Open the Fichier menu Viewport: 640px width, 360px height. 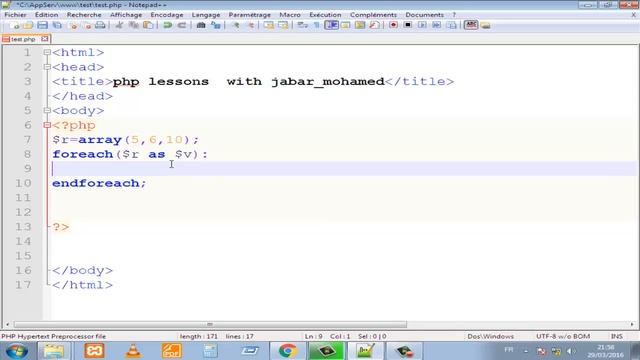click(x=16, y=15)
